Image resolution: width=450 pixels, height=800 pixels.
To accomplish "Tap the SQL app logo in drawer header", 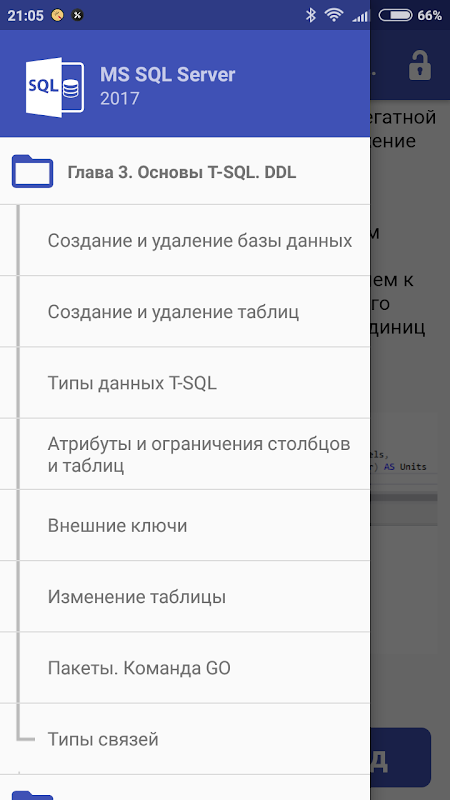I will pos(55,87).
